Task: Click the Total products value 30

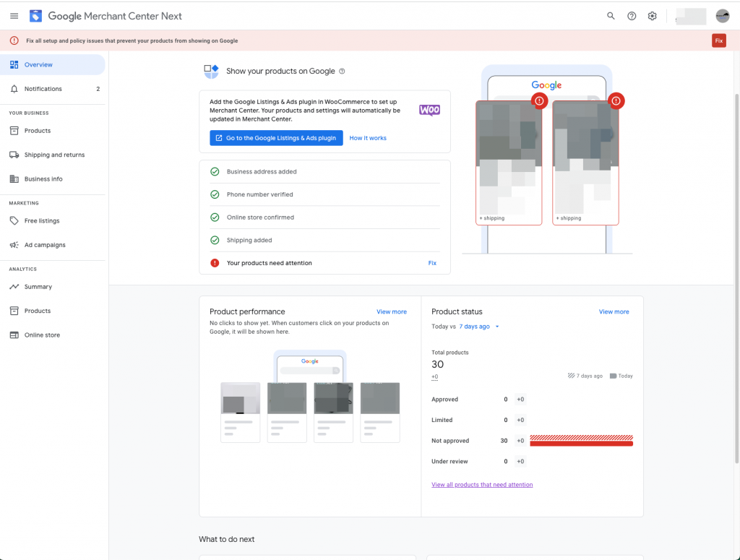Action: [437, 364]
